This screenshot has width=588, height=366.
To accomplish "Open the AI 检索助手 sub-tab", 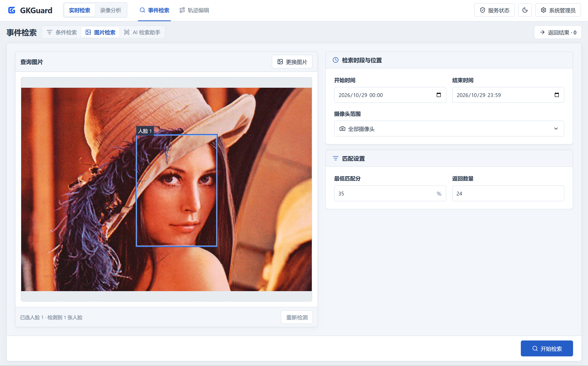I will [142, 32].
